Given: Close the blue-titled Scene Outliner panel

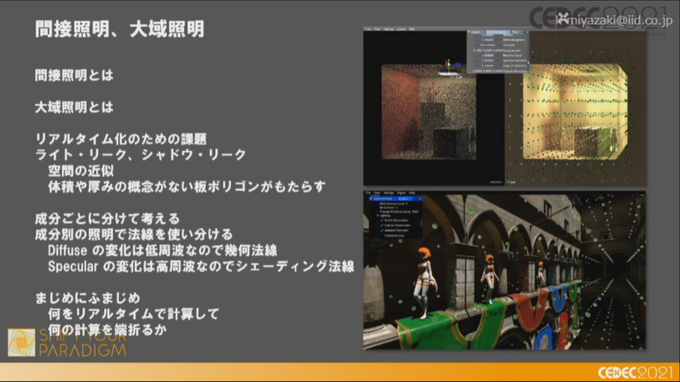Looking at the screenshot, I should (420, 199).
